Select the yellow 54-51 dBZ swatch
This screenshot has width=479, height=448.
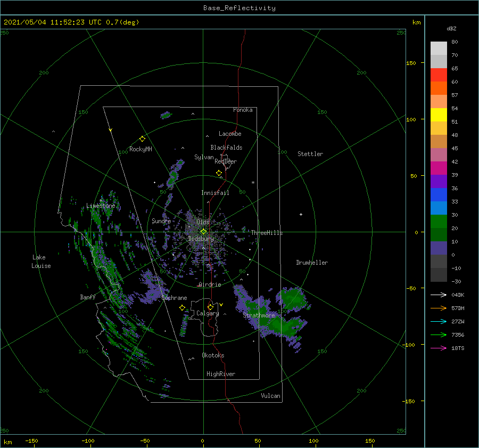439,115
